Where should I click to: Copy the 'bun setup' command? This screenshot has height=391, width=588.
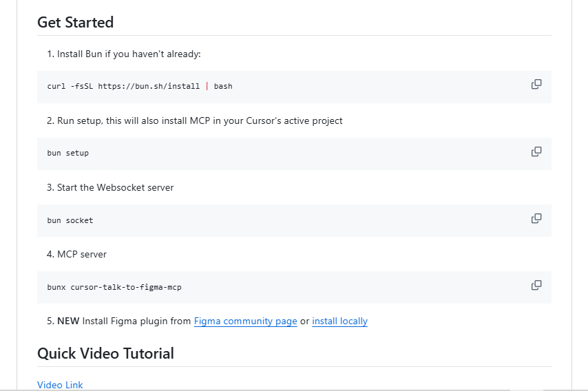coord(536,151)
